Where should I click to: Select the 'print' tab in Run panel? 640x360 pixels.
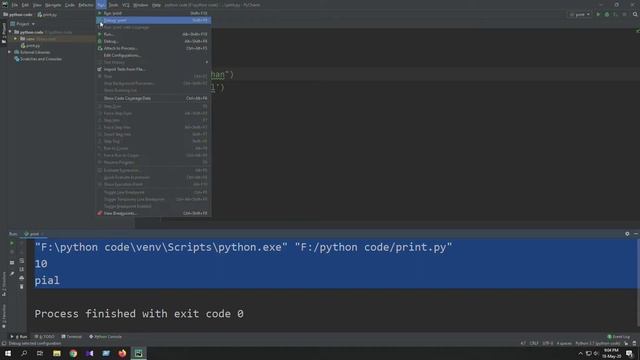pyautogui.click(x=32, y=234)
